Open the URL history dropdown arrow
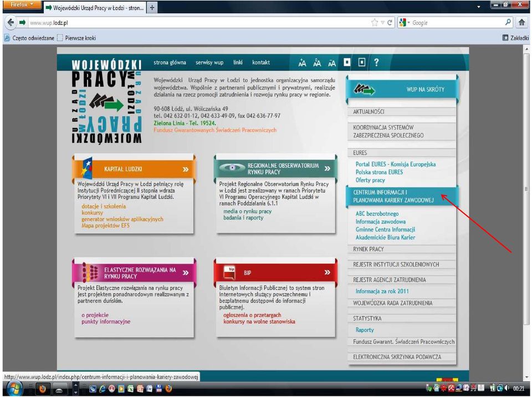The width and height of the screenshot is (532, 397). pyautogui.click(x=382, y=23)
